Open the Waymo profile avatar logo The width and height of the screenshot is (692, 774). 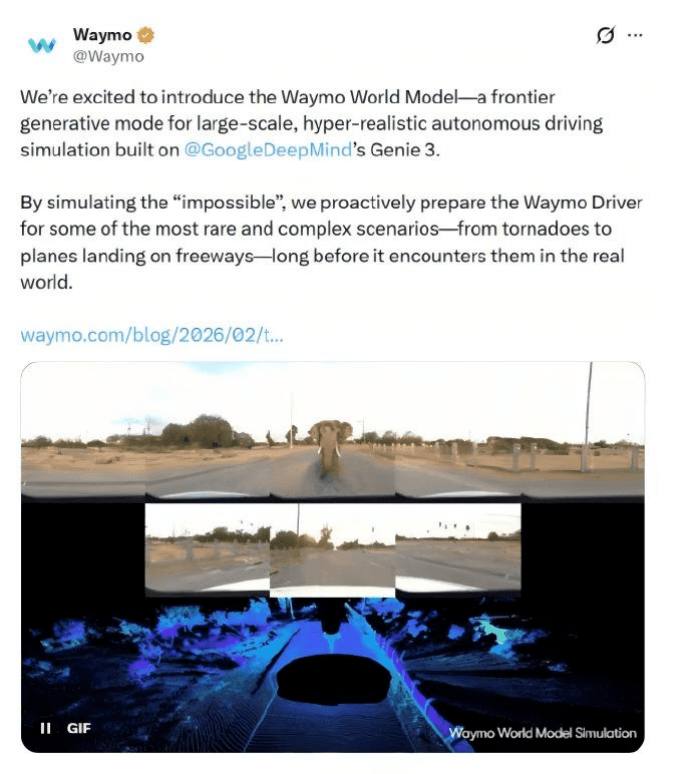coord(41,45)
